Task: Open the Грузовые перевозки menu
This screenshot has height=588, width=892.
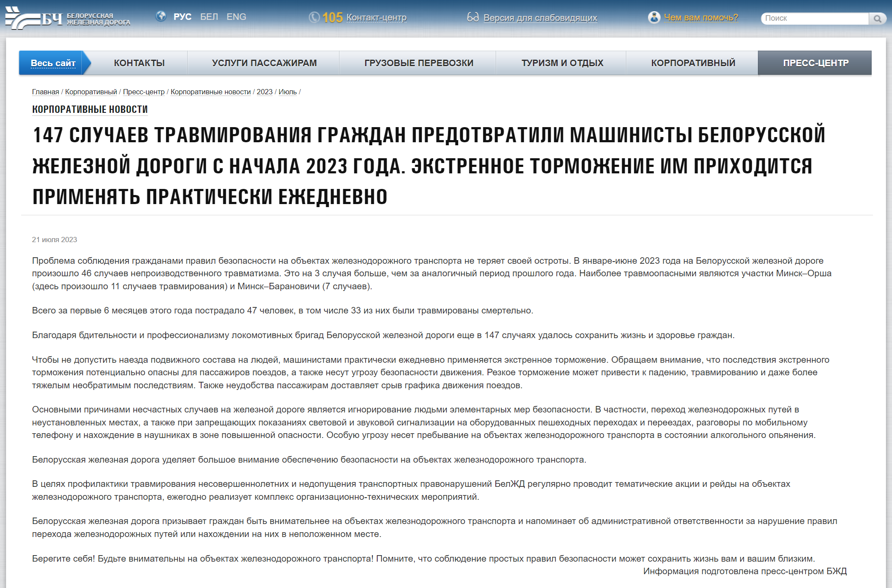Action: [418, 63]
